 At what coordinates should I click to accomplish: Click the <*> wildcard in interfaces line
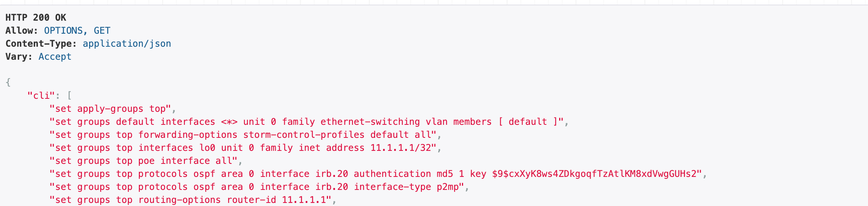point(229,122)
